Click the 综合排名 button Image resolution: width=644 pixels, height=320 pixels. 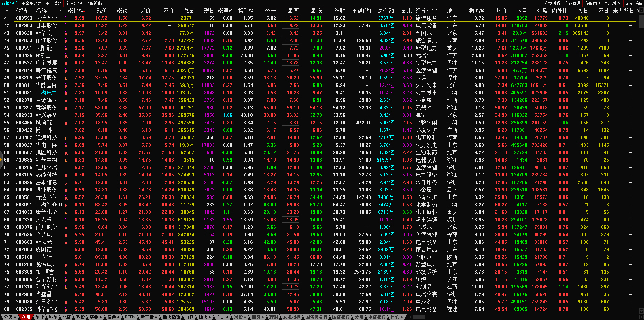[x=613, y=3]
